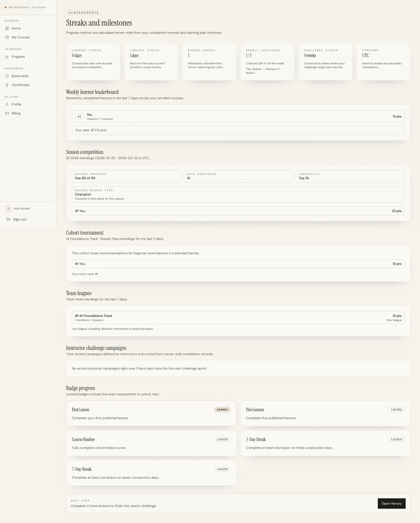Image resolution: width=420 pixels, height=523 pixels.
Task: Click 'Day 80 of 90' season progress
Action: (x=85, y=178)
